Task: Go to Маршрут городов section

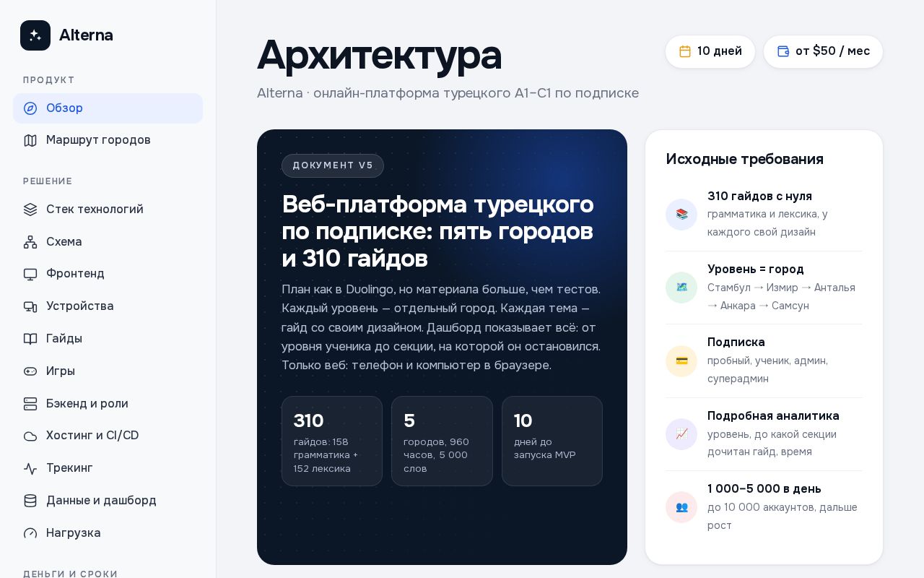Action: click(108, 140)
